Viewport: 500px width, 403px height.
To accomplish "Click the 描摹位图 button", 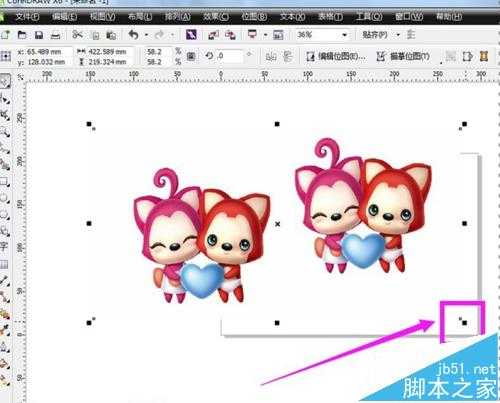I will [x=403, y=56].
